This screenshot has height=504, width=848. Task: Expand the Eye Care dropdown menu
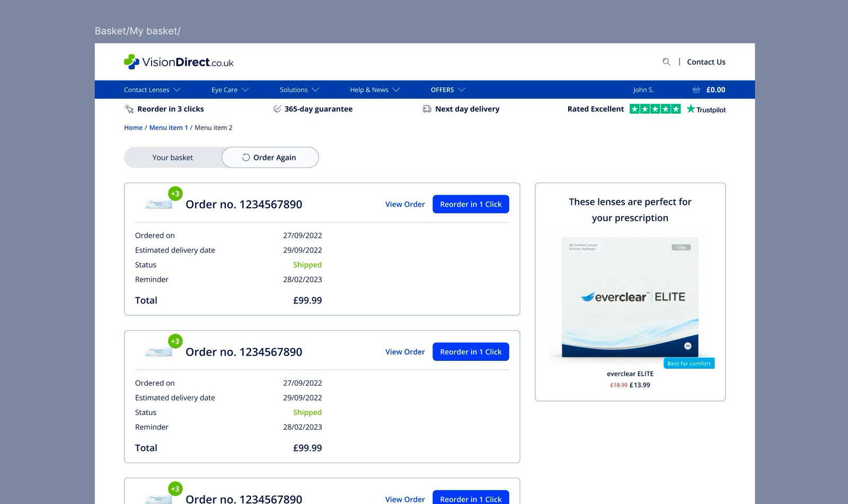tap(230, 90)
